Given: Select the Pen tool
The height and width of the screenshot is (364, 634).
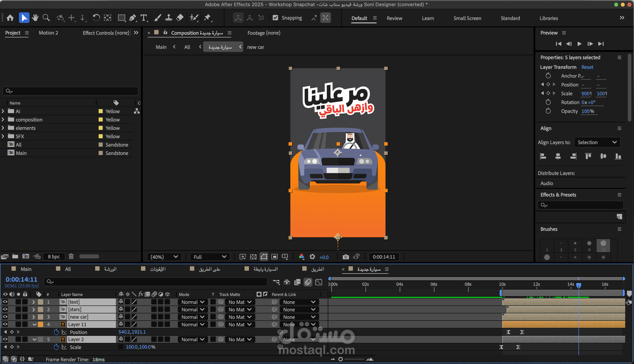Looking at the screenshot, I should coord(132,18).
